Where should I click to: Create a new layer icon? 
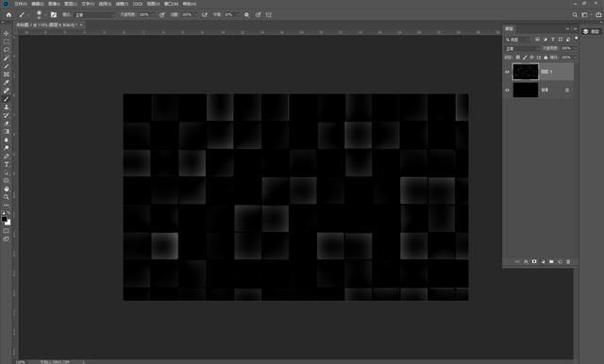tap(560, 261)
